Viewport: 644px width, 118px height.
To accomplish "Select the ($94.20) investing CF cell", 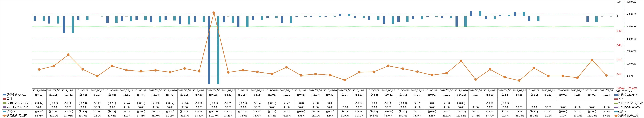I will pos(214,112).
